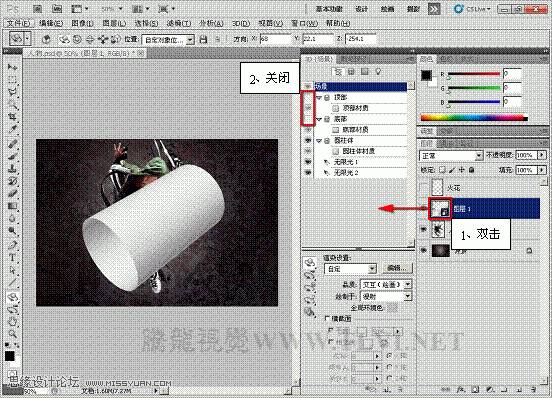Launch Mini Bridge from the application bar
This screenshot has height=398, width=552.
pyautogui.click(x=57, y=9)
